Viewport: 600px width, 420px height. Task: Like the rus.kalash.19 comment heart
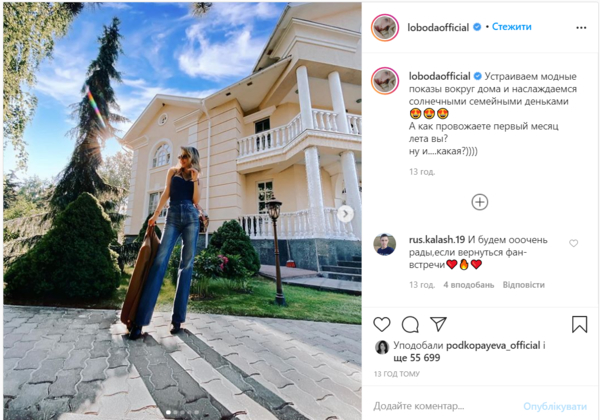click(x=573, y=243)
